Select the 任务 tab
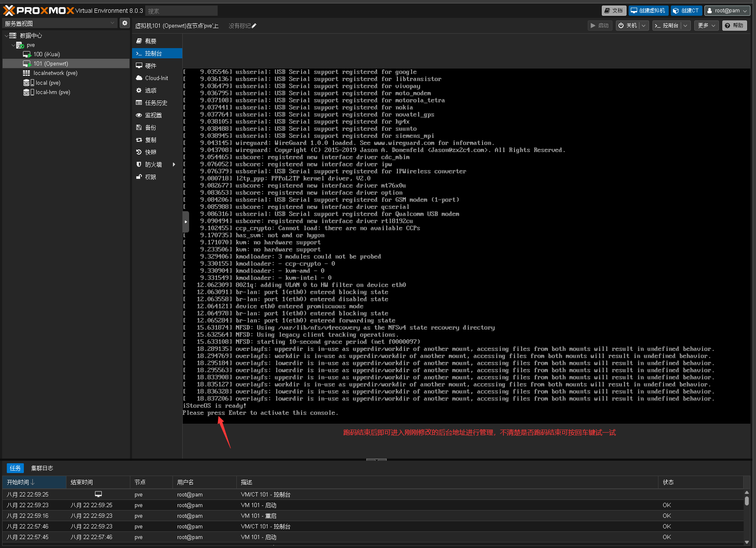The image size is (756, 548). coord(15,468)
